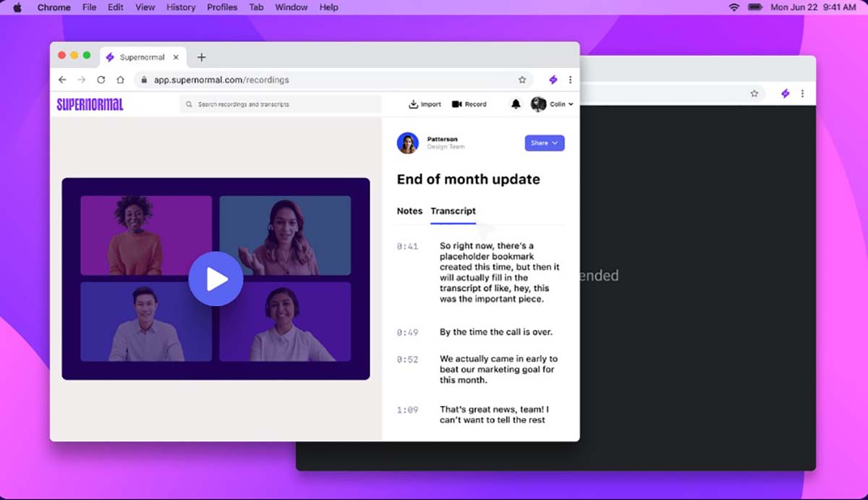This screenshot has height=500, width=868.
Task: Click the Import button
Action: (x=425, y=104)
